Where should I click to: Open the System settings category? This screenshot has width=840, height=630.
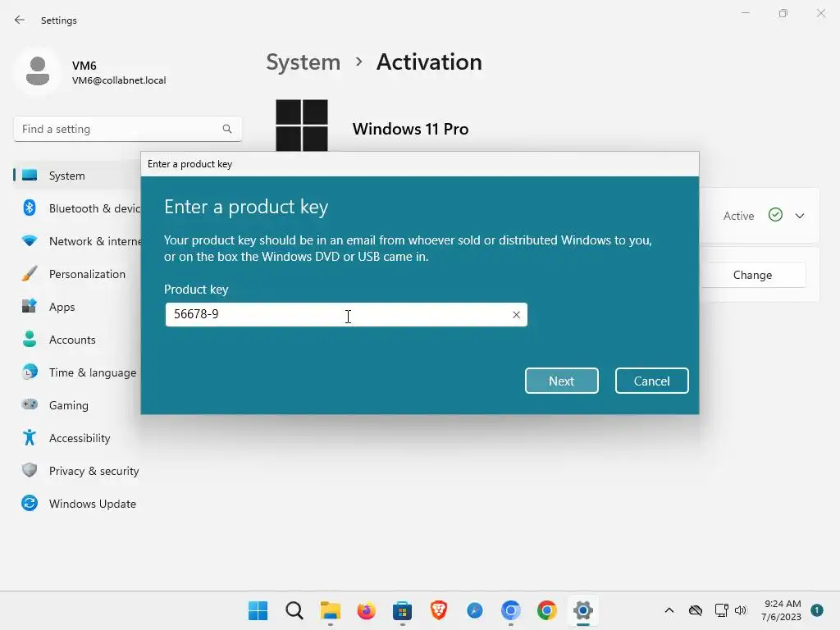coord(78,176)
